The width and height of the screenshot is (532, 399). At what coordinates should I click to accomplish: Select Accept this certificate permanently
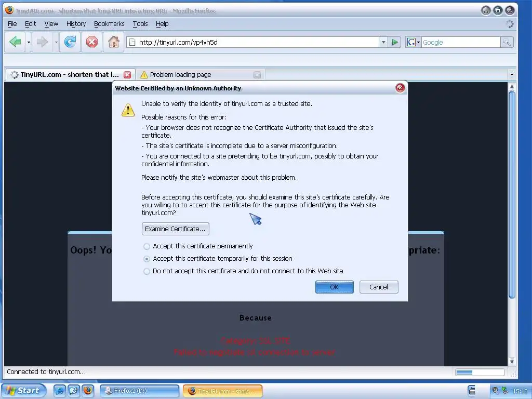[x=146, y=246]
